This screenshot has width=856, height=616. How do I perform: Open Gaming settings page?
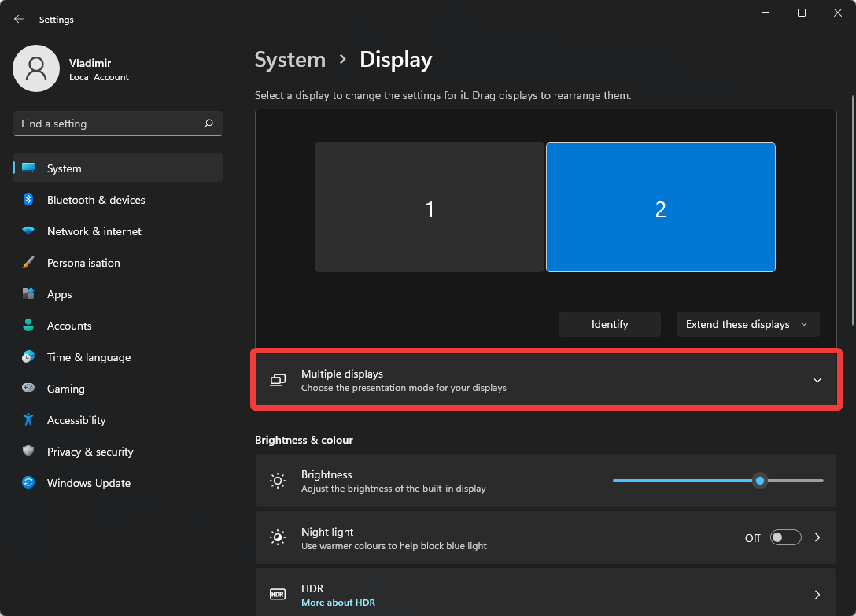tap(118, 389)
